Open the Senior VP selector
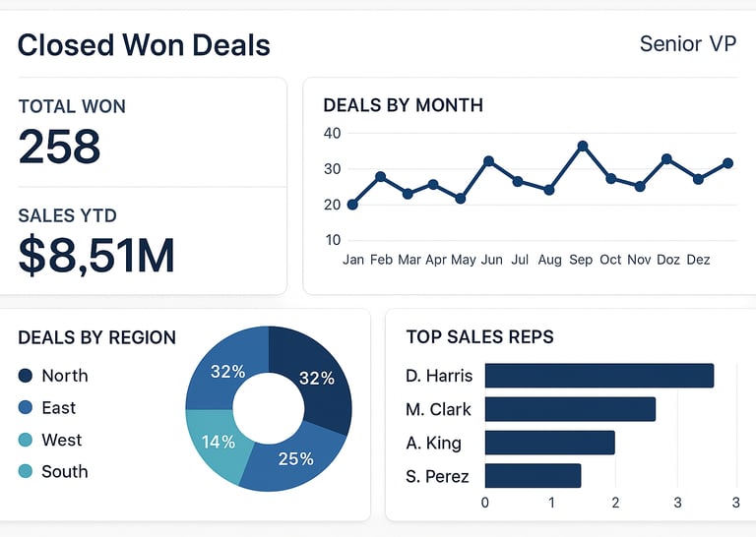The image size is (756, 537). [687, 44]
